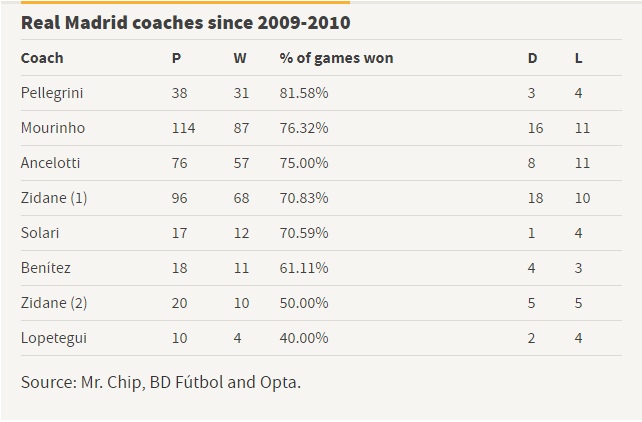Image resolution: width=642 pixels, height=422 pixels.
Task: Select the Lopetegui row name
Action: click(54, 338)
